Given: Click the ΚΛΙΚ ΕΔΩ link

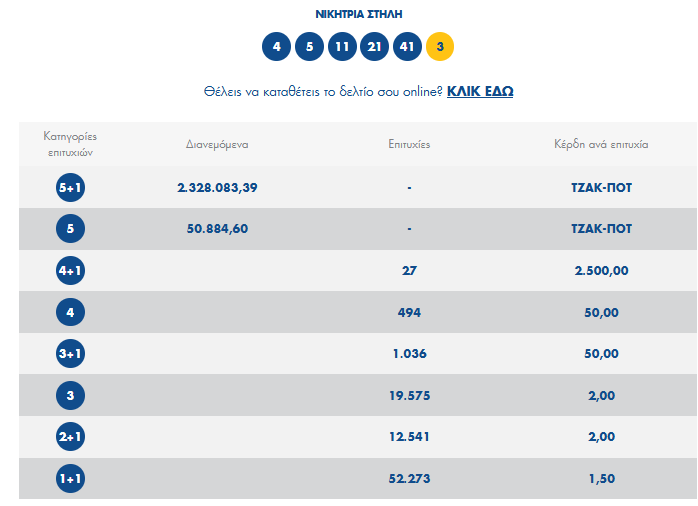Looking at the screenshot, I should coord(480,91).
